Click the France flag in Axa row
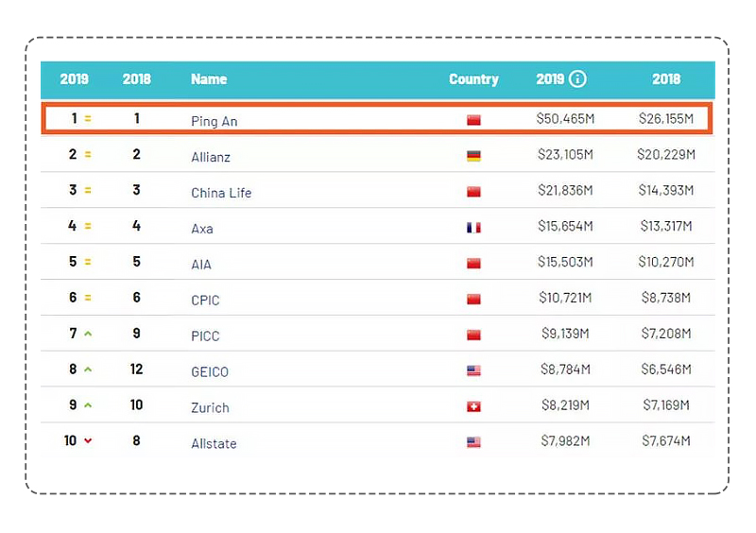 473,227
